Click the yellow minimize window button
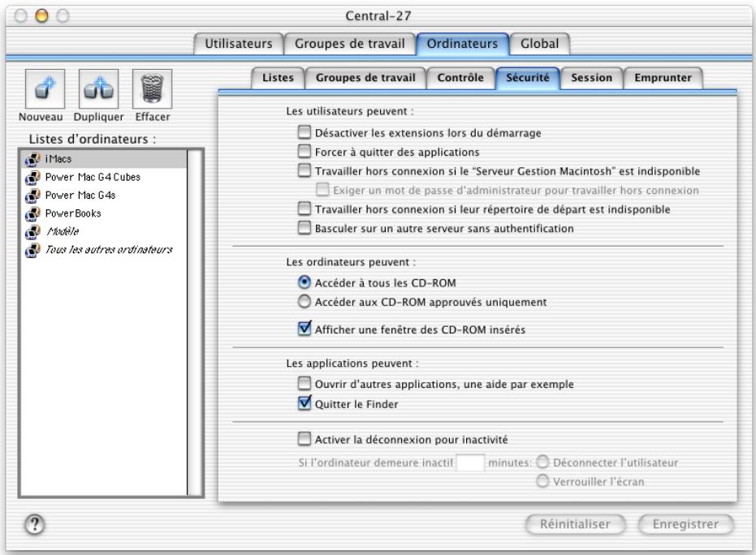This screenshot has height=555, width=756. (x=42, y=16)
